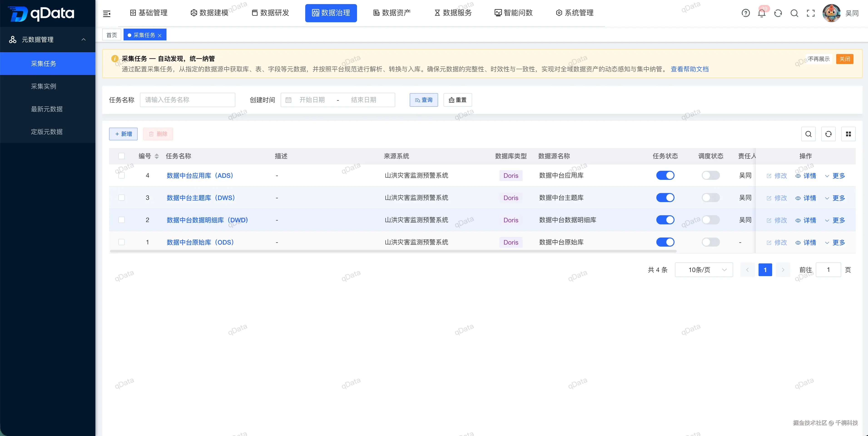
Task: Close the 采集任务 tab with its x
Action: pos(160,35)
